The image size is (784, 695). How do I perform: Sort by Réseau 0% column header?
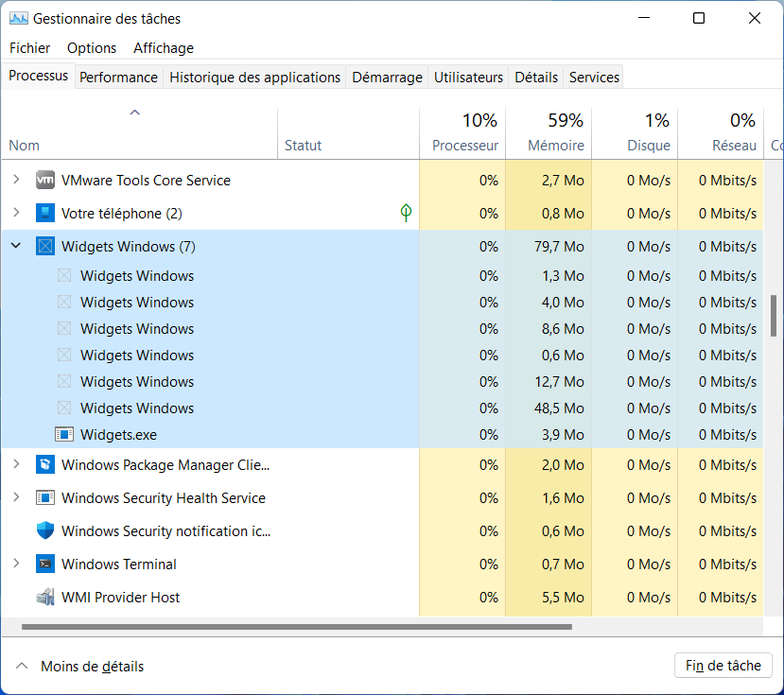(x=721, y=133)
